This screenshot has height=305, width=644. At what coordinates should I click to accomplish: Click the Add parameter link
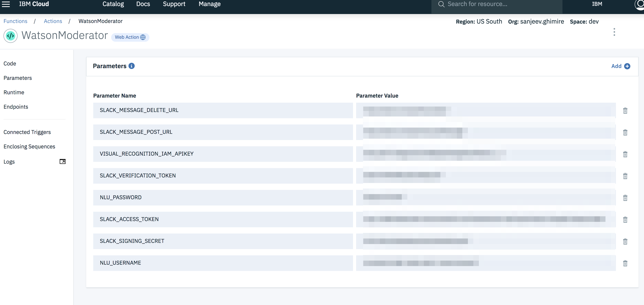click(x=616, y=66)
